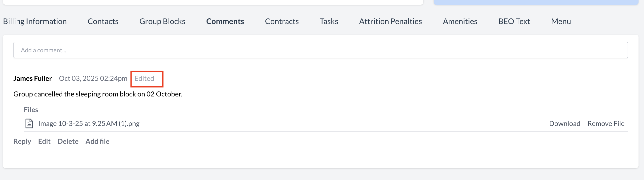Download the attached PNG image
This screenshot has width=644, height=180.
pos(565,123)
